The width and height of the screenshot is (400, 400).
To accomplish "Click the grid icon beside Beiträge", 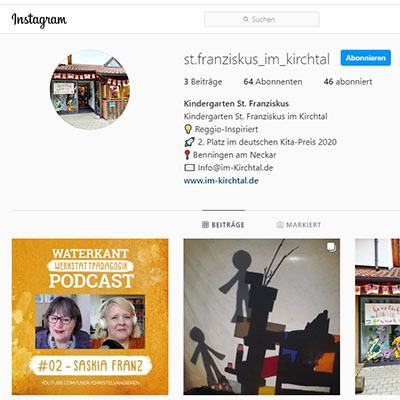I will [x=205, y=225].
